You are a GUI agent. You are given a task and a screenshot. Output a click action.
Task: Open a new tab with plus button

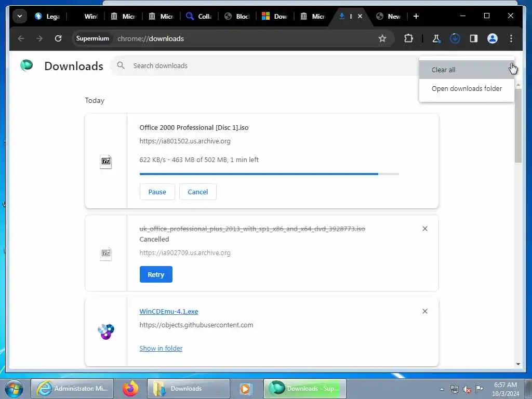pos(416,16)
